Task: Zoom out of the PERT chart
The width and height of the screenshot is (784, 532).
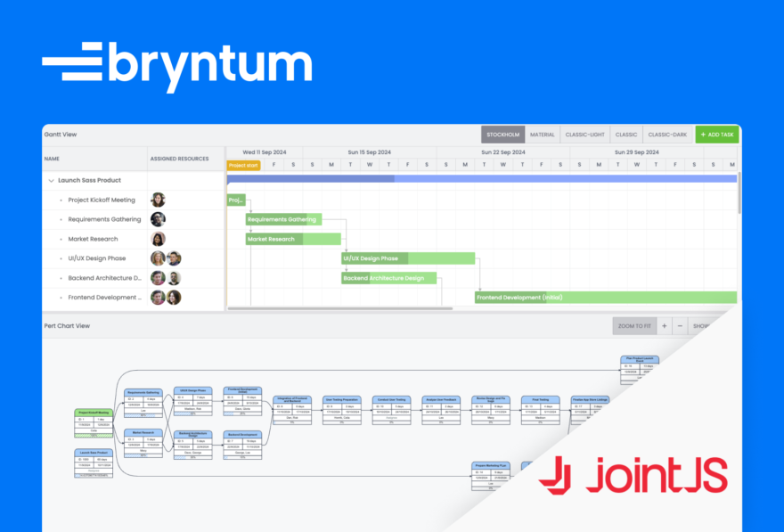Action: (x=680, y=326)
